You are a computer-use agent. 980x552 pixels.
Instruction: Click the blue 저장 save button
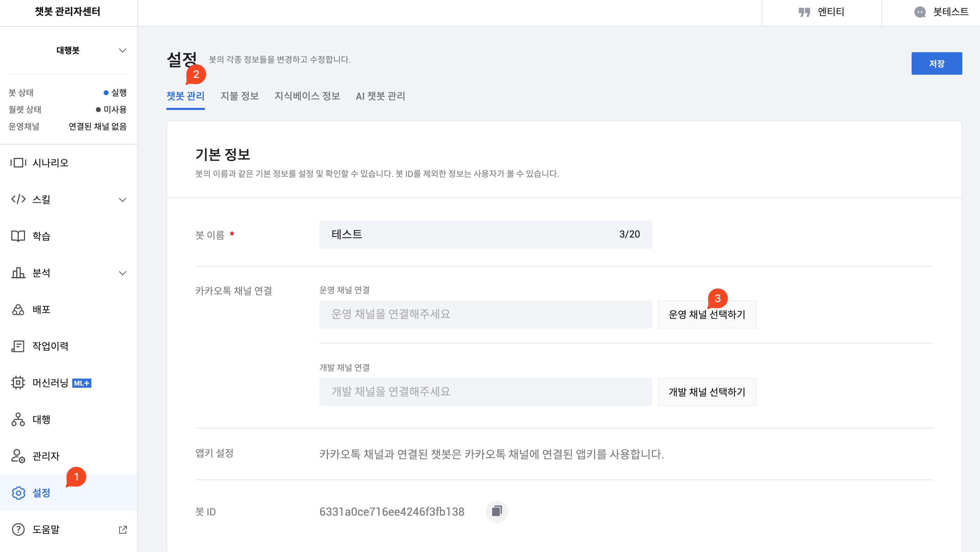point(936,63)
